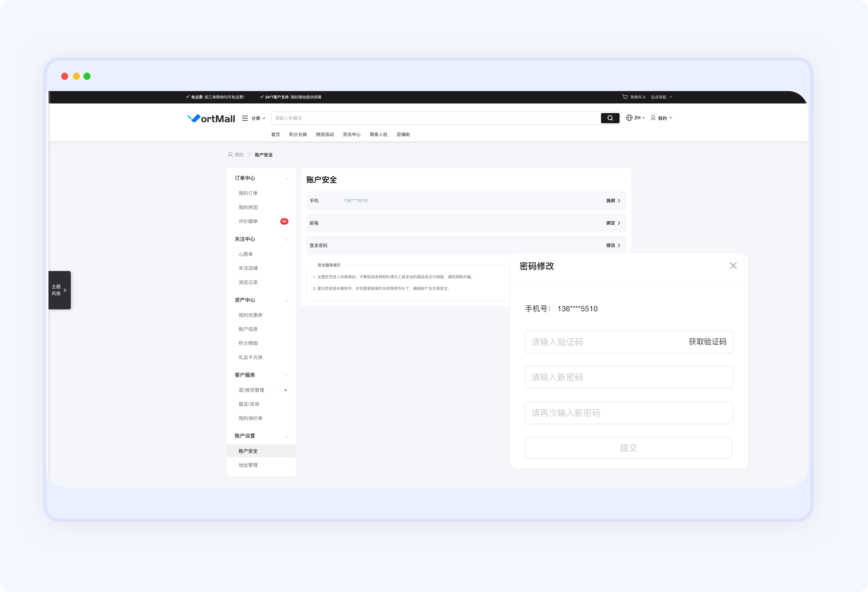This screenshot has width=868, height=592.
Task: Click the 主题风格 label on the side tab
Action: pyautogui.click(x=56, y=290)
